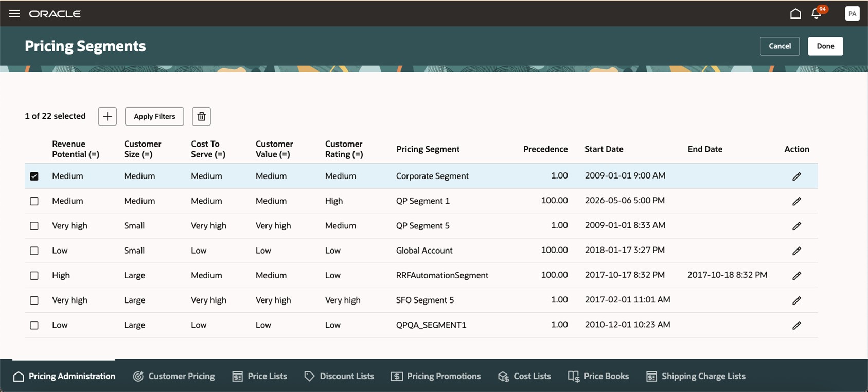Open the PA user profile avatar

(852, 13)
